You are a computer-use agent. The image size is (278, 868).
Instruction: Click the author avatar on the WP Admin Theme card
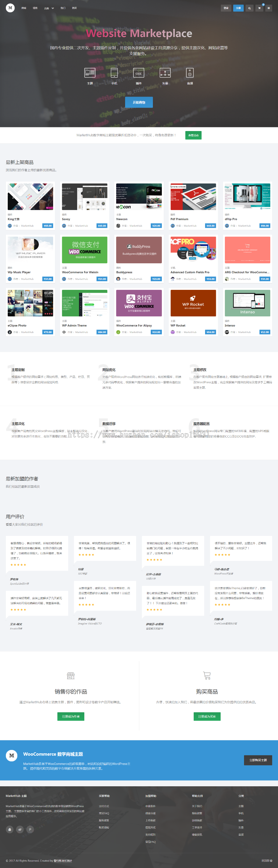(x=64, y=332)
